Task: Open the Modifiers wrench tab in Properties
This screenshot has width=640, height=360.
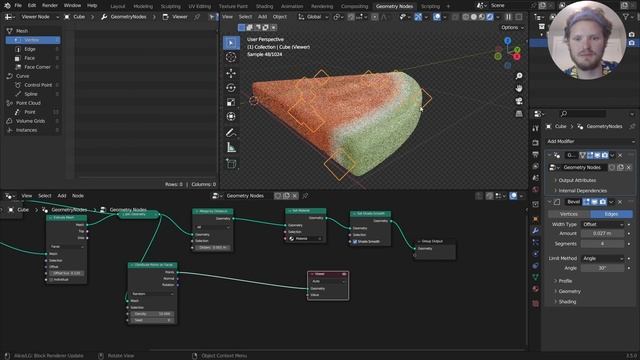Action: (x=536, y=231)
